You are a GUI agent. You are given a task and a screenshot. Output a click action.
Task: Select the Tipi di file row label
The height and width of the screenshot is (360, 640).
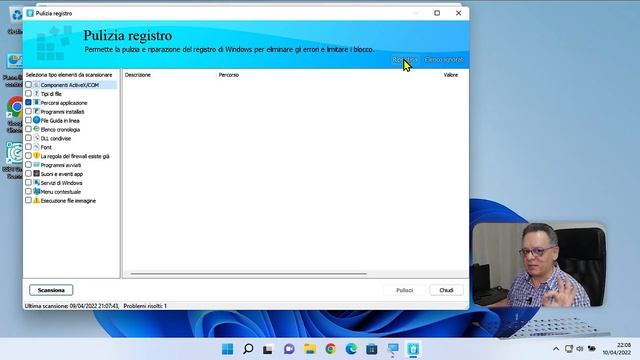pyautogui.click(x=51, y=94)
